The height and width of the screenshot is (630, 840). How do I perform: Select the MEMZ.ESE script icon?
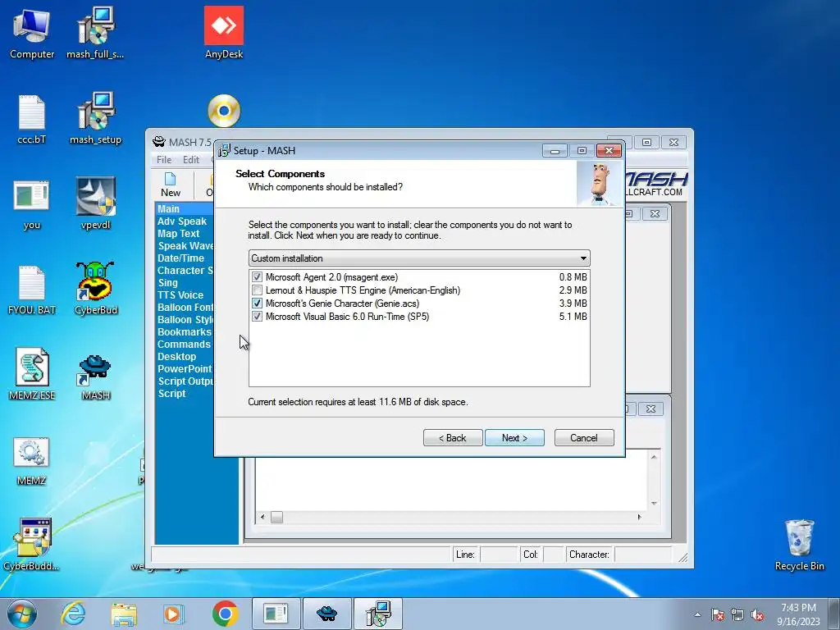click(32, 375)
